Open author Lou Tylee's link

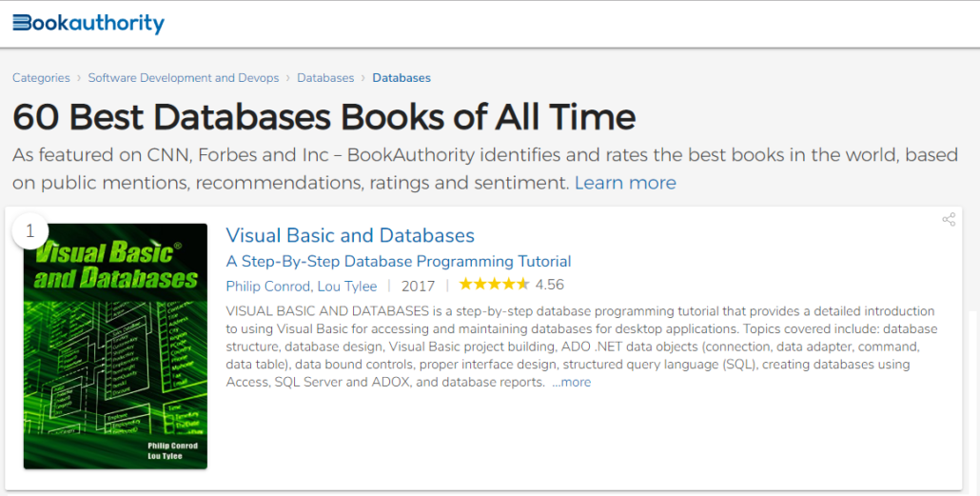point(347,287)
